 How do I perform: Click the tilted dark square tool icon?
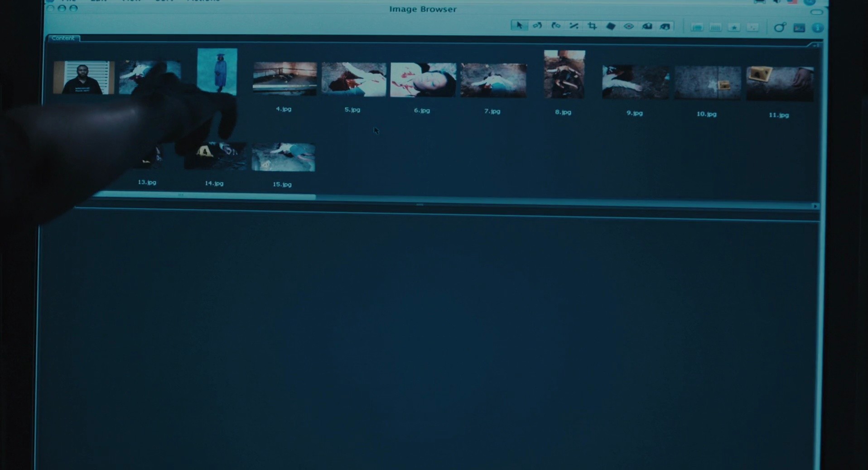(611, 26)
